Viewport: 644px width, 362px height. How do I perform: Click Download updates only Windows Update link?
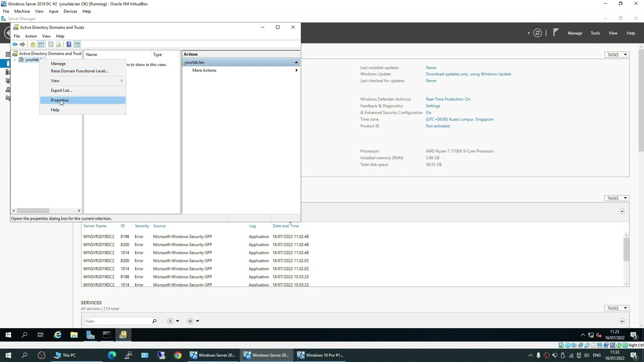click(468, 74)
